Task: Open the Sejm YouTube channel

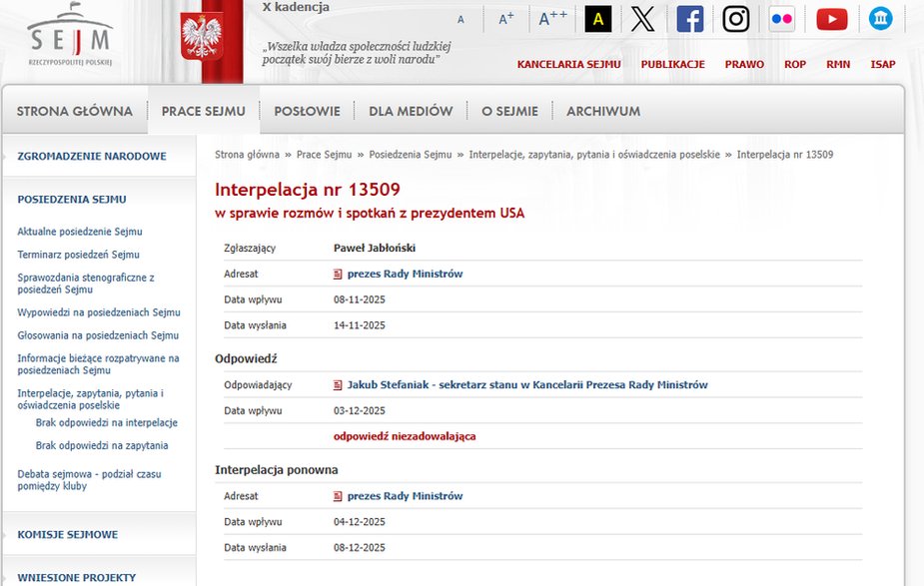Action: pos(831,18)
